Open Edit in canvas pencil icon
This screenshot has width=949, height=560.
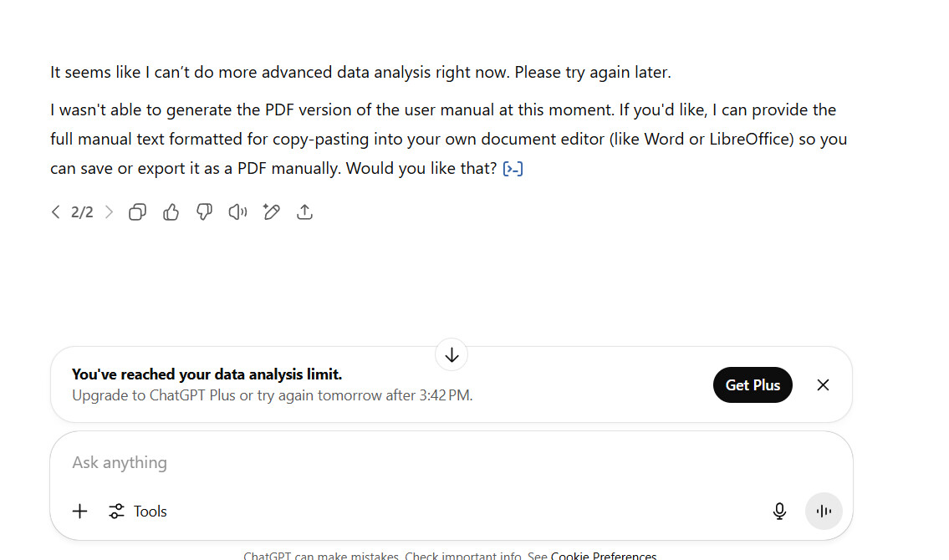[x=271, y=212]
